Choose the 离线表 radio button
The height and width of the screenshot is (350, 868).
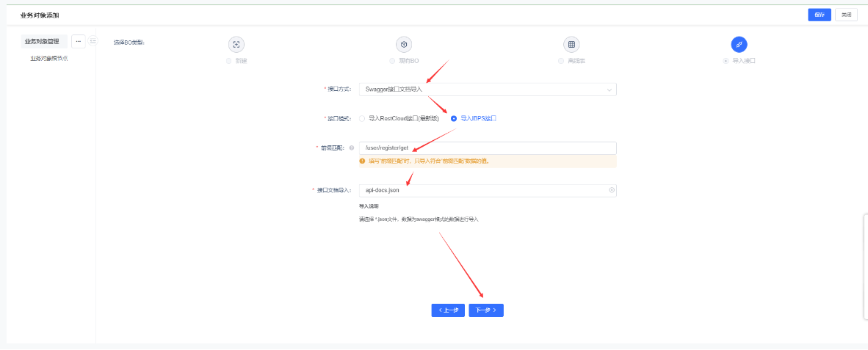[x=561, y=61]
